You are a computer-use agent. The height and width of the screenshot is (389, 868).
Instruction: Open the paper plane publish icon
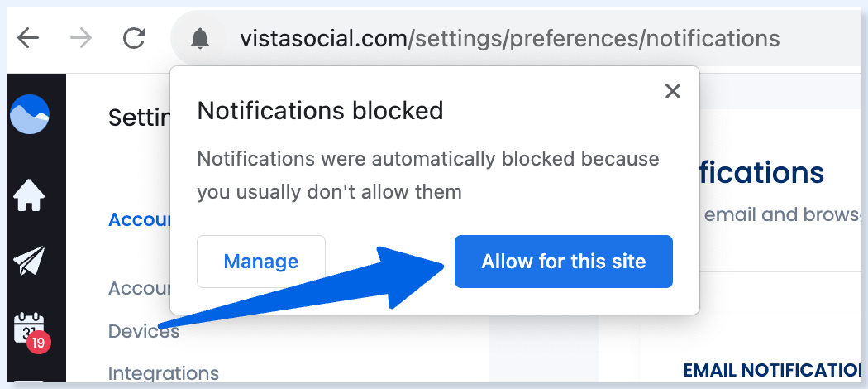pyautogui.click(x=30, y=262)
